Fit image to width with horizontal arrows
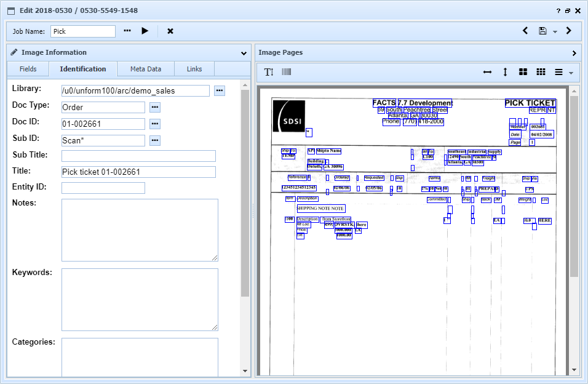The image size is (588, 384). pyautogui.click(x=487, y=72)
